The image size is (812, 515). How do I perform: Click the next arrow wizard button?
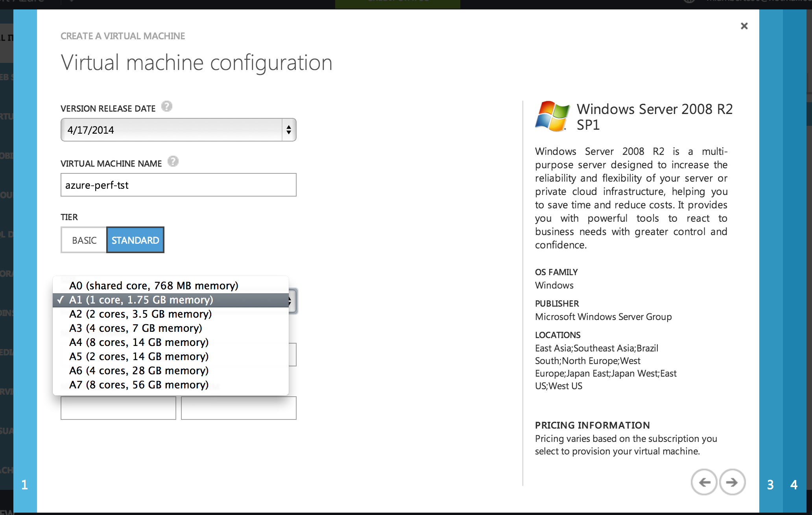[732, 482]
